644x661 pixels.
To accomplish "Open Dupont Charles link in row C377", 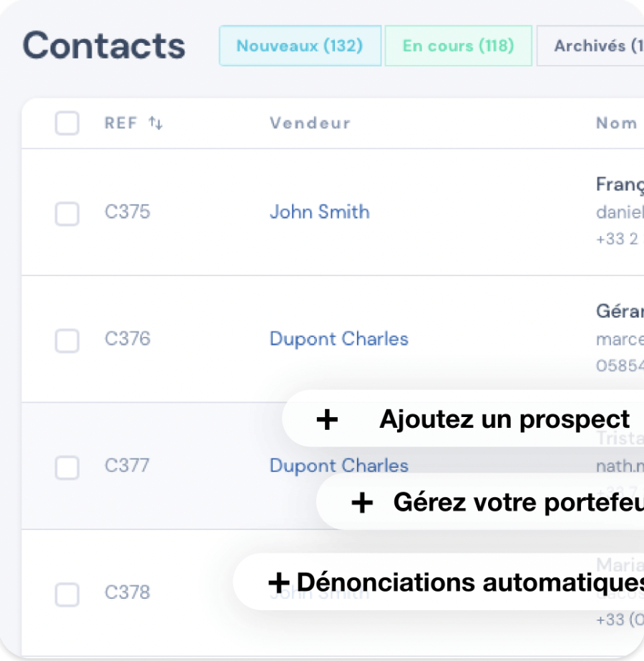I will tap(338, 466).
